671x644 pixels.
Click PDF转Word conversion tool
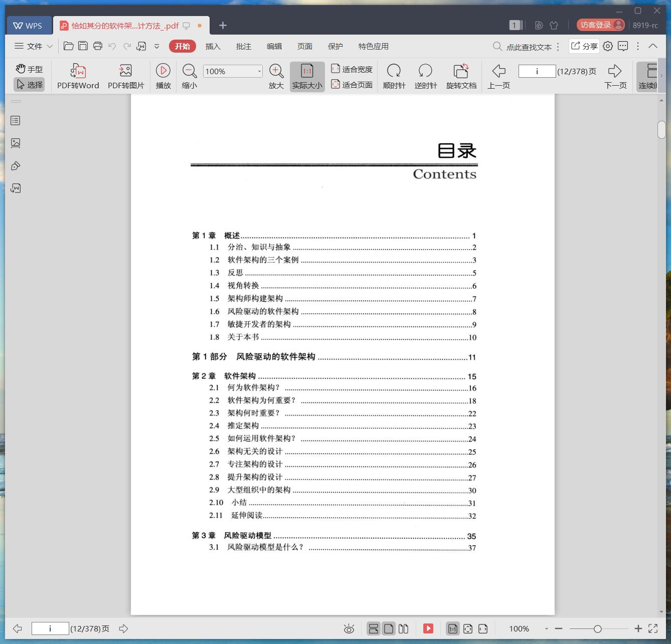(x=78, y=77)
